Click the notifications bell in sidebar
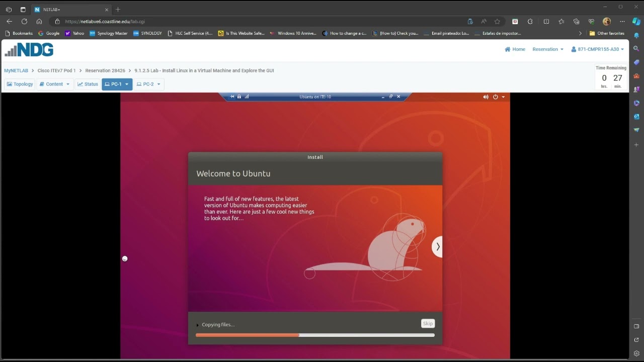Viewport: 644px width, 362px height. coord(636,35)
